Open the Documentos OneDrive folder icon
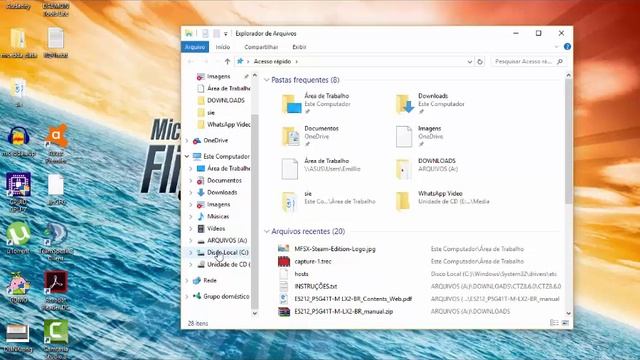The height and width of the screenshot is (360, 640). tap(291, 136)
